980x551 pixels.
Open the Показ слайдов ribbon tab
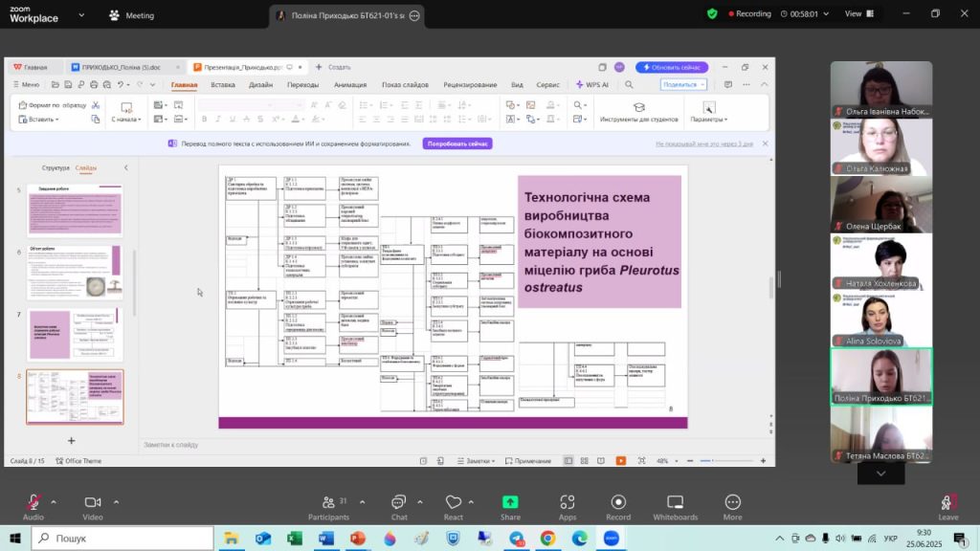coord(405,84)
